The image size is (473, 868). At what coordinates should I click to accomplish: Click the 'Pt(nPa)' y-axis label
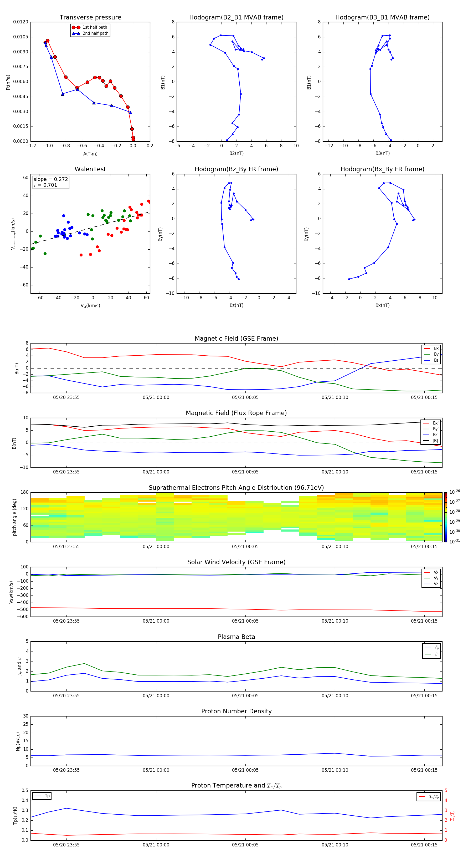pyautogui.click(x=8, y=82)
